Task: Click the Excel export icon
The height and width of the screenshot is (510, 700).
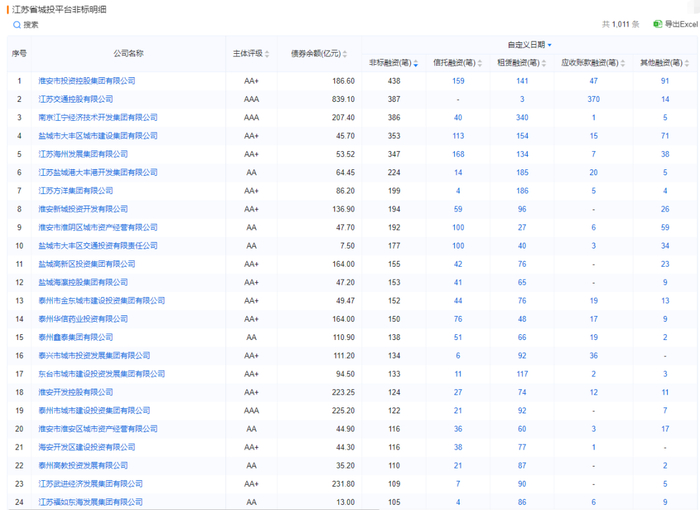Action: tap(658, 24)
